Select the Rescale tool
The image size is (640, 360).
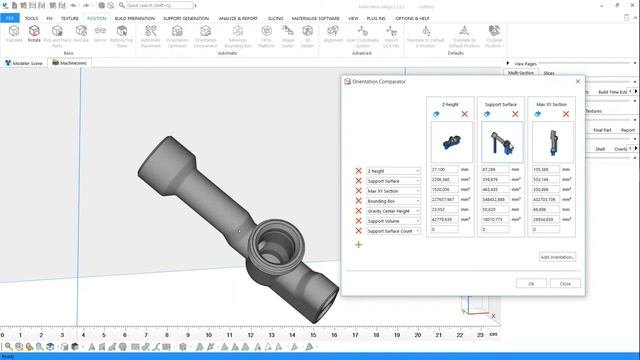point(81,34)
